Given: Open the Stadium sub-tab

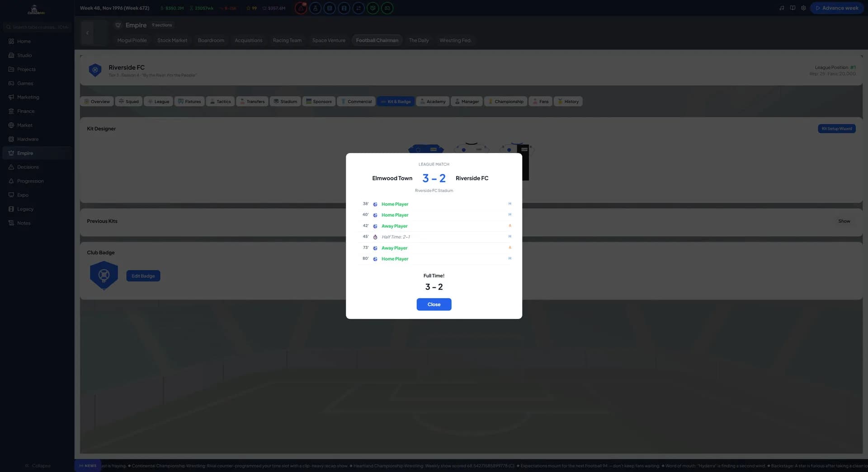Looking at the screenshot, I should click(x=285, y=102).
